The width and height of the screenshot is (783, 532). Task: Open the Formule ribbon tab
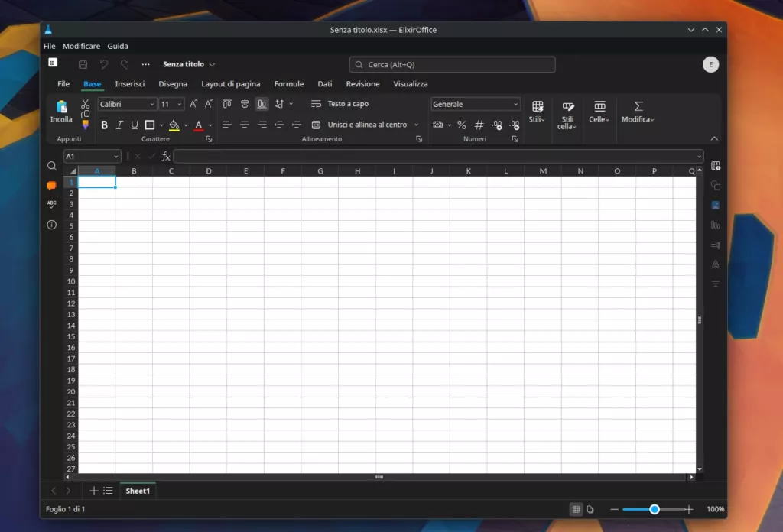point(288,84)
